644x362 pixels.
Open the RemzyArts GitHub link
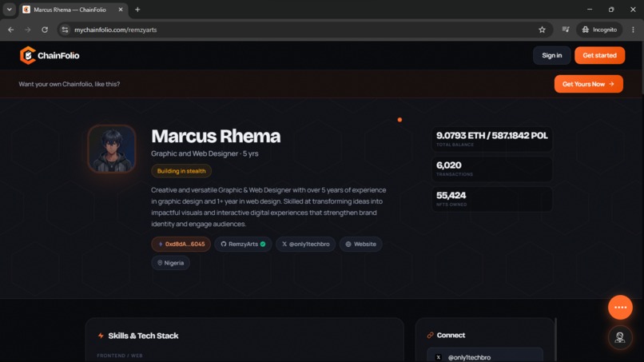[x=243, y=244]
